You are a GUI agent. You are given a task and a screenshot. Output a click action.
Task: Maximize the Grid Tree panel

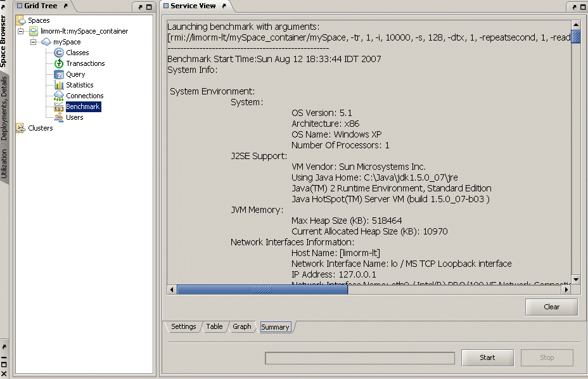point(149,7)
